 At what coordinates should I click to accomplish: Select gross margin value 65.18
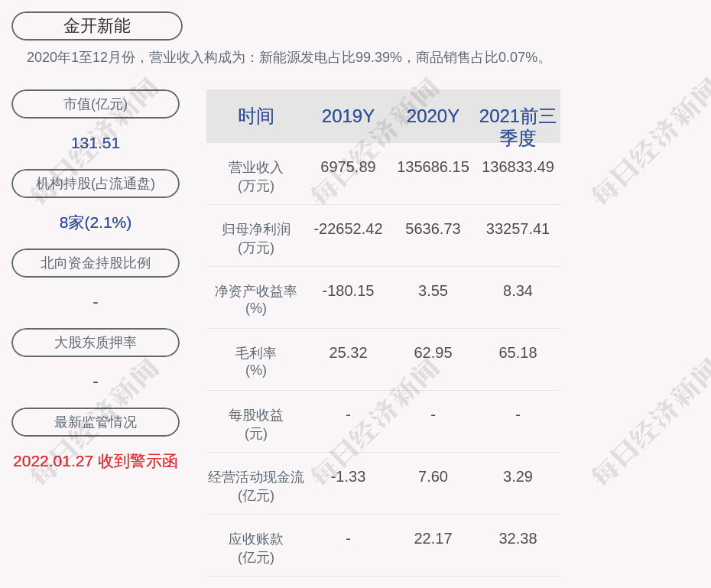[x=518, y=352]
